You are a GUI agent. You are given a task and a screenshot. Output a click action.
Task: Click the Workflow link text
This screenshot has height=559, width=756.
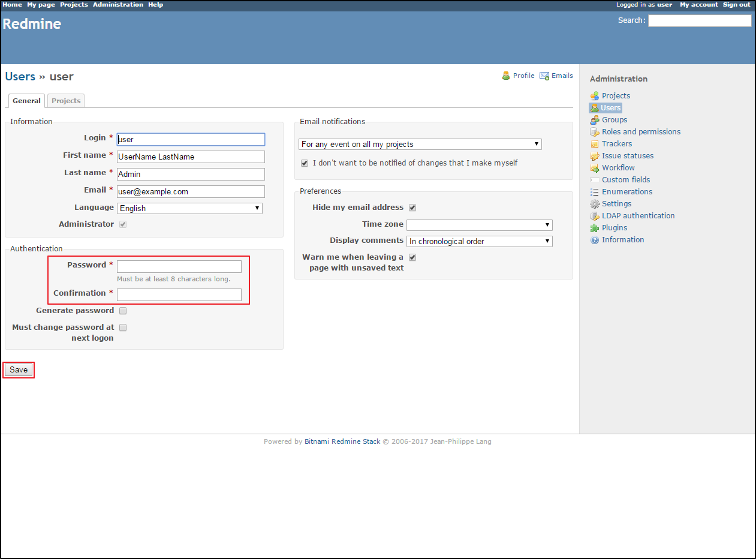pyautogui.click(x=618, y=168)
